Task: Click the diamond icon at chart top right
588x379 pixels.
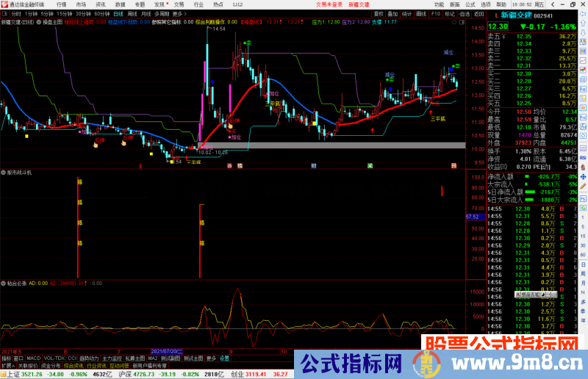Action: click(454, 23)
